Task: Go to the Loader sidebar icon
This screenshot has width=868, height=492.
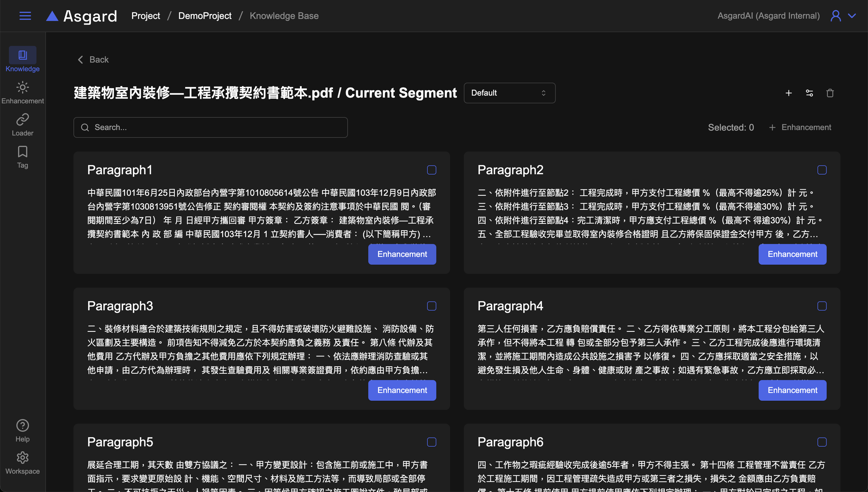Action: tap(22, 125)
